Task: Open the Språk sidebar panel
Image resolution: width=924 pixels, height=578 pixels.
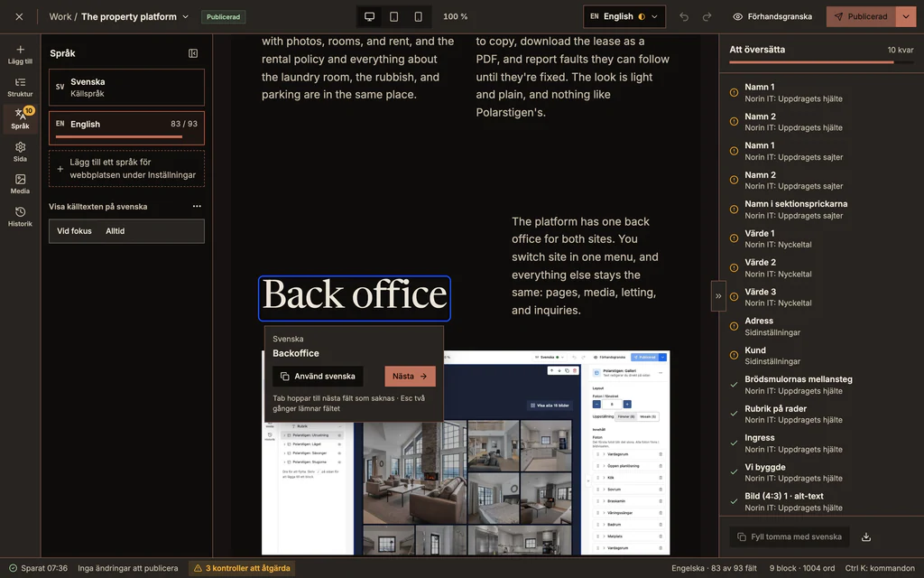Action: point(20,118)
